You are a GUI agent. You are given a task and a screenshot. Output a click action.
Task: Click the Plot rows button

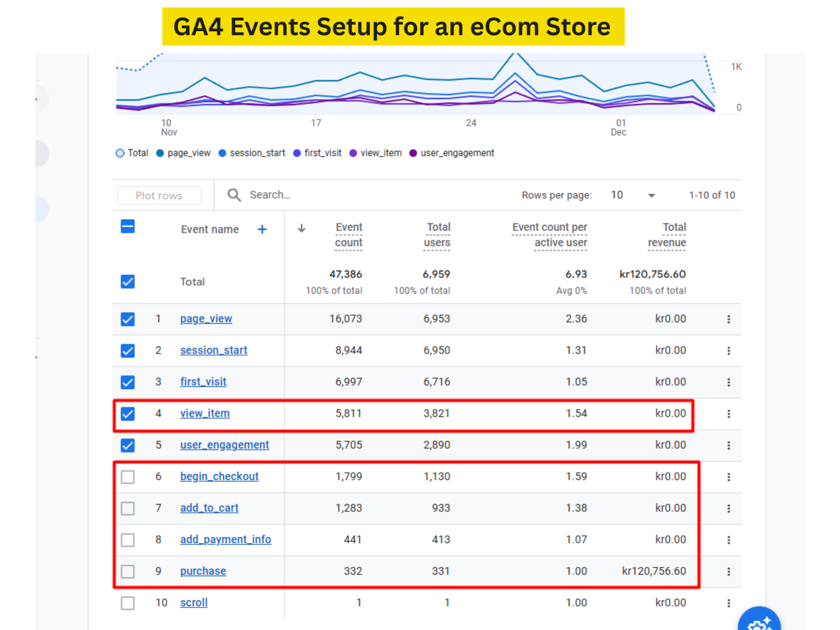click(159, 196)
